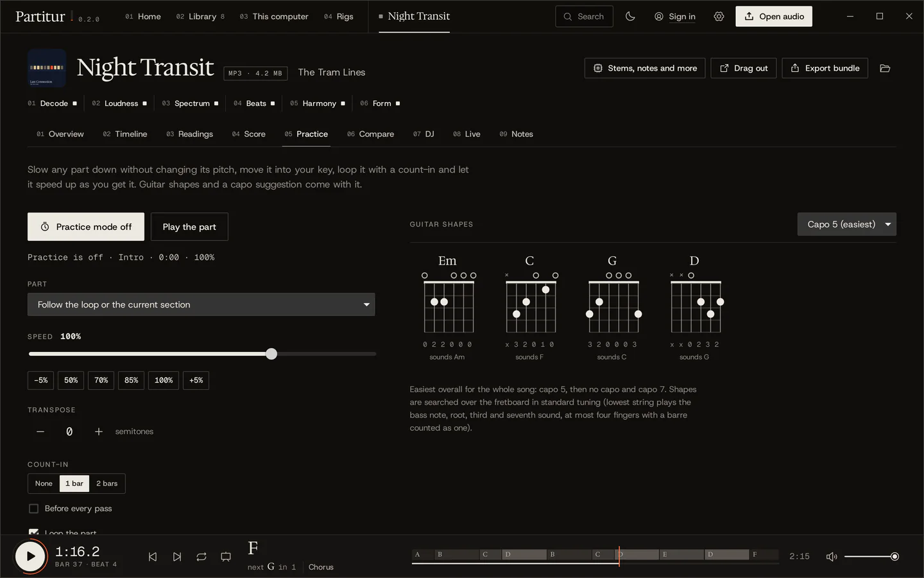Image resolution: width=924 pixels, height=578 pixels.
Task: Click the presentation screen icon in the player bar
Action: tap(226, 557)
